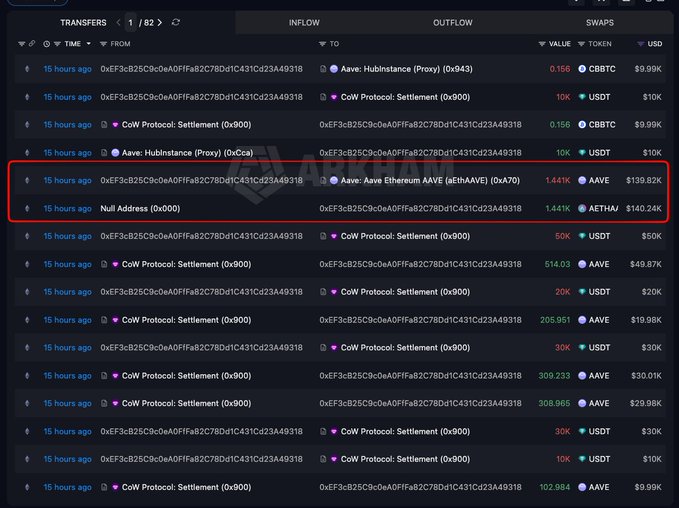Click the contract icon beside Aave Ethereum AAVE (aEthAAVE)
This screenshot has width=679, height=508.
coord(323,180)
